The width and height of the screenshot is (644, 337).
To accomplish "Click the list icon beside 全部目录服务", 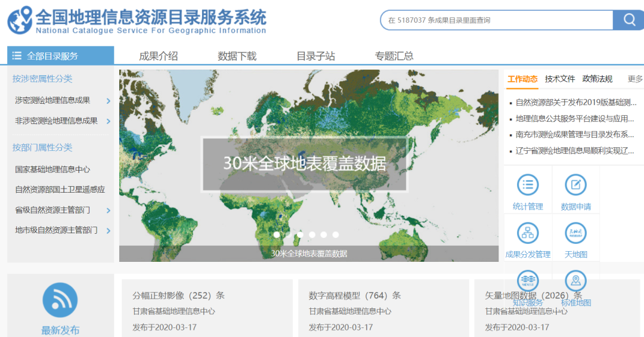I will tap(17, 55).
